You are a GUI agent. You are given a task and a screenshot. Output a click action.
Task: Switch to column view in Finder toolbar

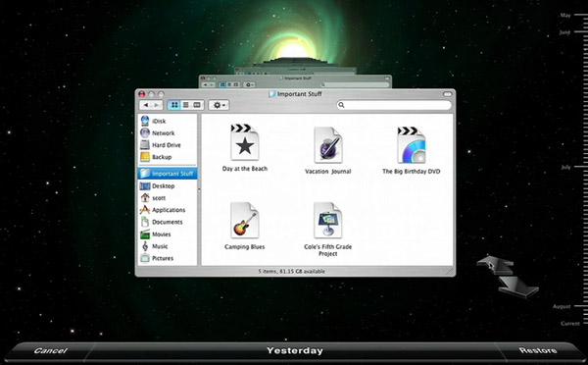[x=197, y=105]
